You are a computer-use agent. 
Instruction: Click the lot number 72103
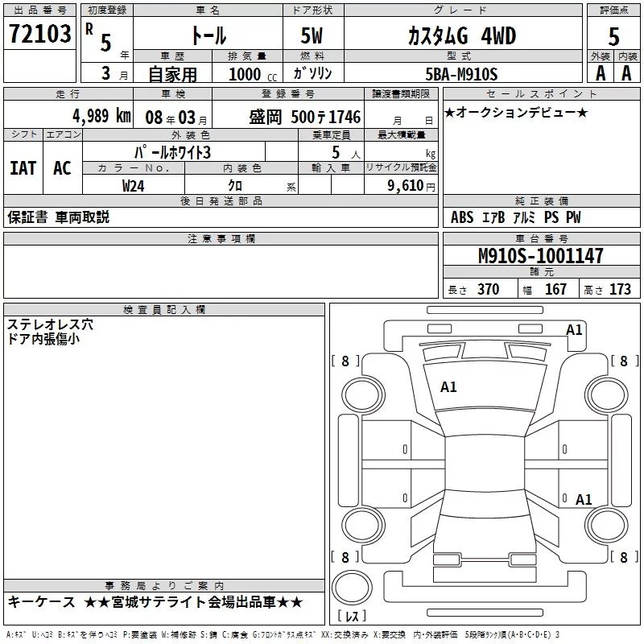tap(39, 33)
